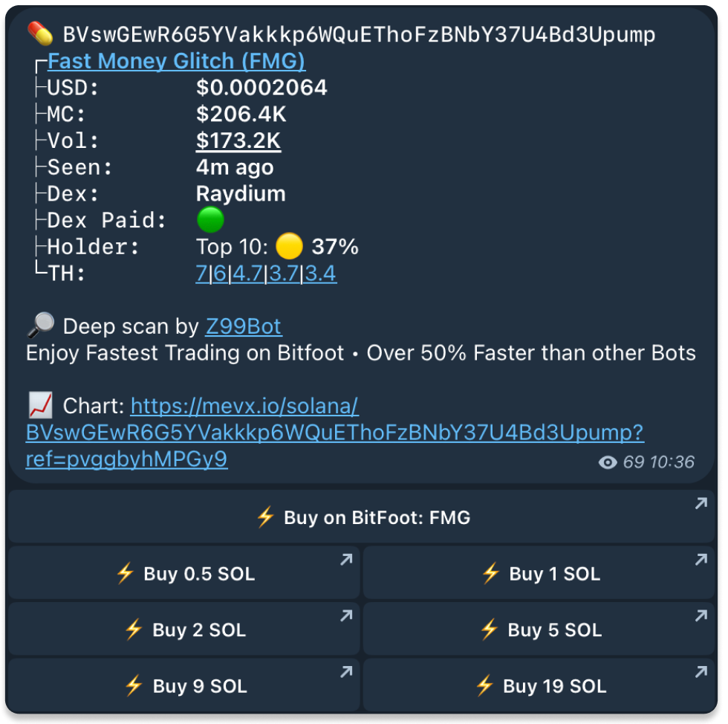Click top holder 7 percentage link
The width and height of the screenshot is (728, 724).
click(201, 274)
